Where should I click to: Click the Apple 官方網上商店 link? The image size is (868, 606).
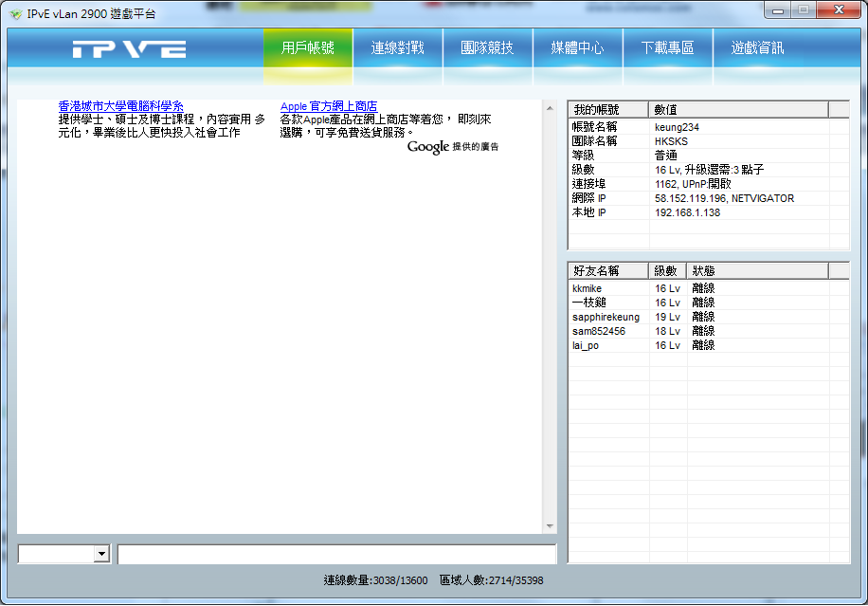point(328,106)
